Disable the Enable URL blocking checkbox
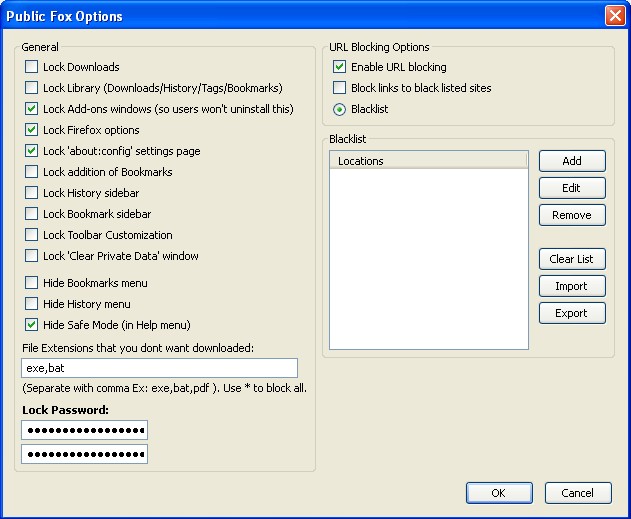 (339, 66)
